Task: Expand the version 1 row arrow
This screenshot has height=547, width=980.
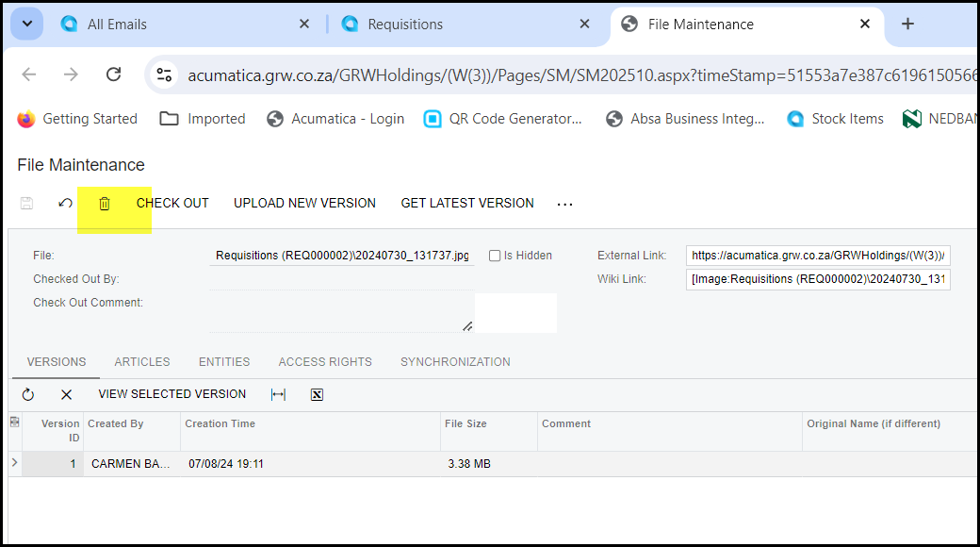Action: (14, 463)
